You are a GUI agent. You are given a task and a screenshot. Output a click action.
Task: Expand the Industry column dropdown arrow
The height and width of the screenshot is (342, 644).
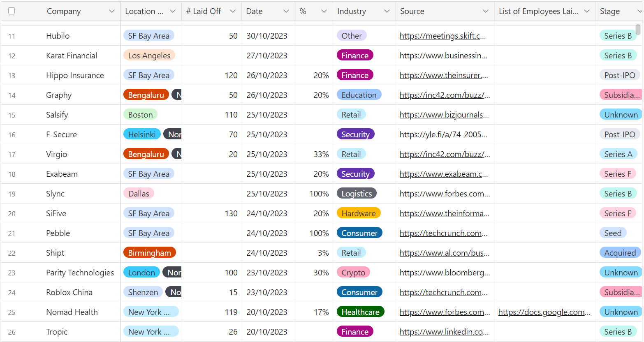387,11
